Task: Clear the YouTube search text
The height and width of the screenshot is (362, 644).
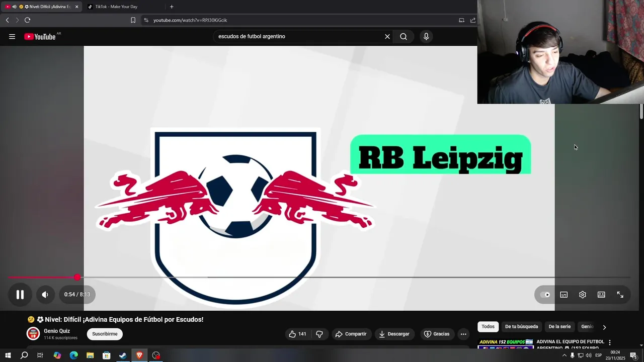Action: 387,37
